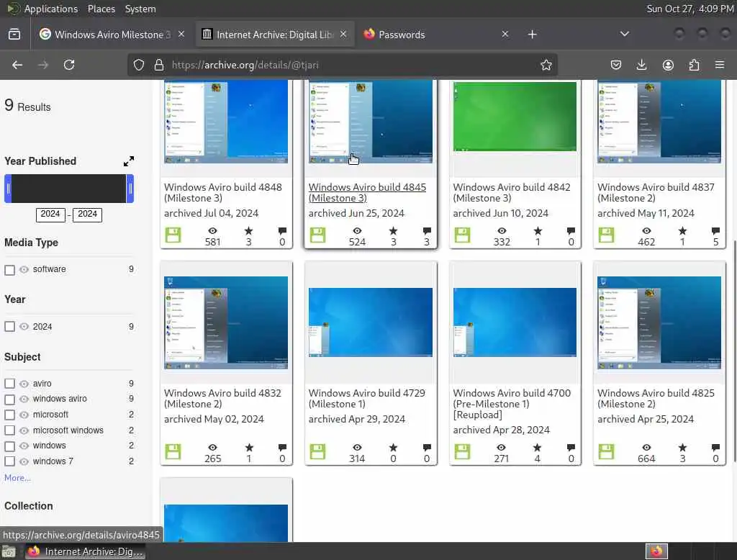Check the aviro subject checkbox
Screen dimensions: 737x560
[x=9, y=384]
